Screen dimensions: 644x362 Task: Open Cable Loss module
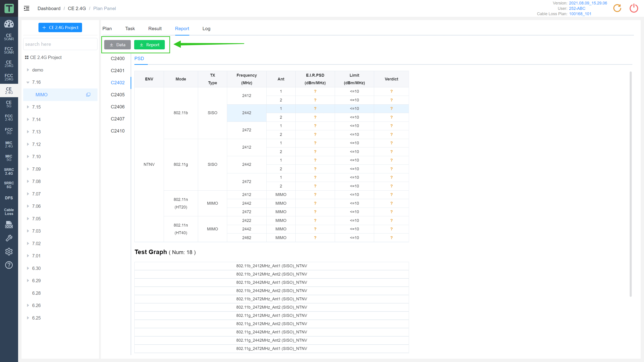tap(9, 212)
